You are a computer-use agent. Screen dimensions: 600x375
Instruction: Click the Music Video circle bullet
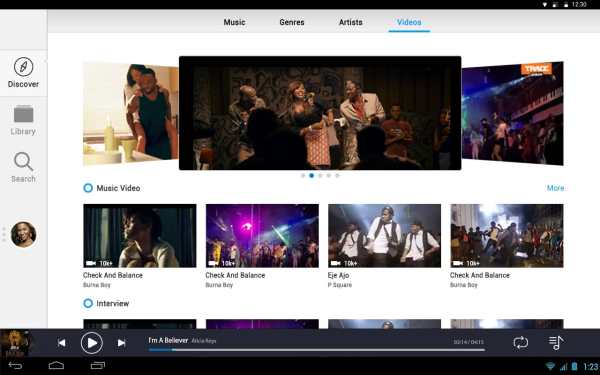(x=88, y=188)
